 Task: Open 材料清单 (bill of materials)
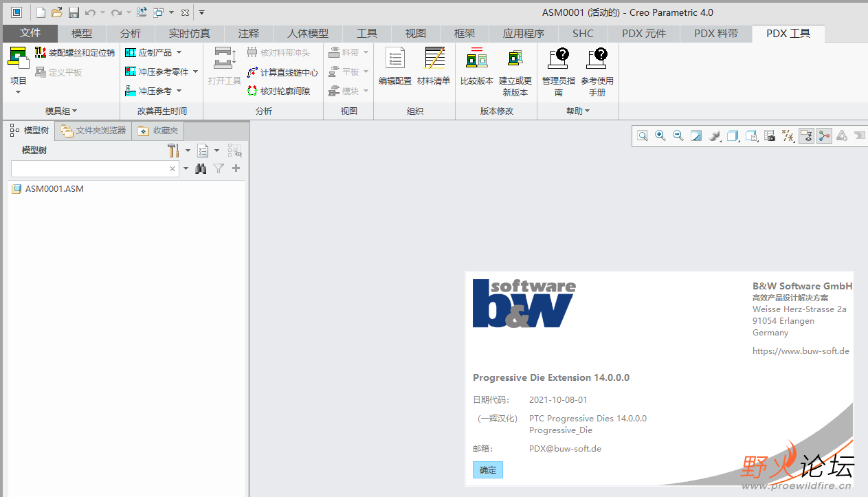(434, 67)
